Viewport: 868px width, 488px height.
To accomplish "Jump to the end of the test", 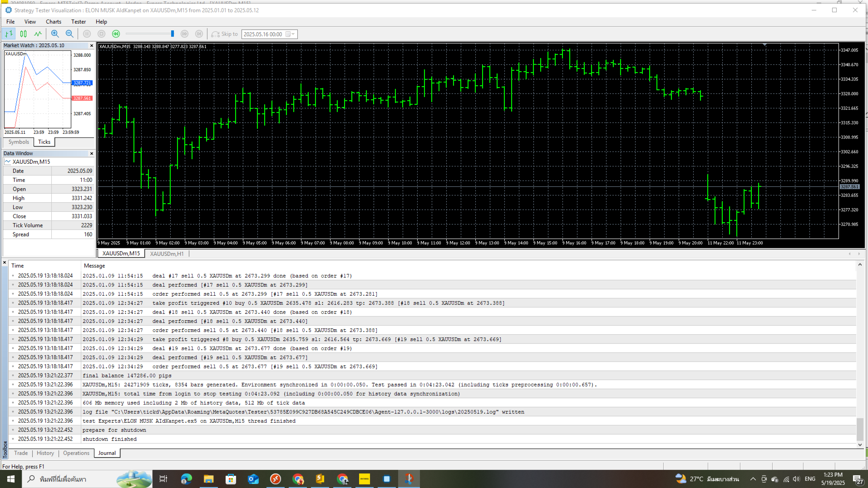I will (199, 34).
